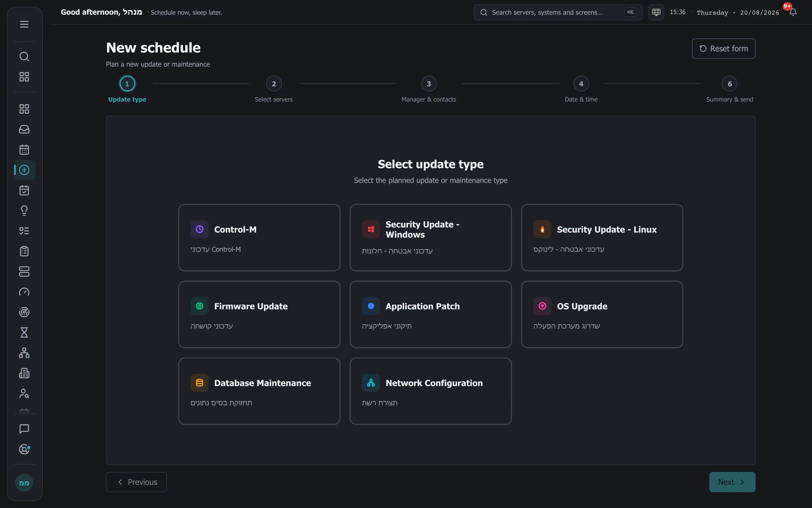
Task: Open the notifications bell with 9+ badge
Action: (793, 12)
